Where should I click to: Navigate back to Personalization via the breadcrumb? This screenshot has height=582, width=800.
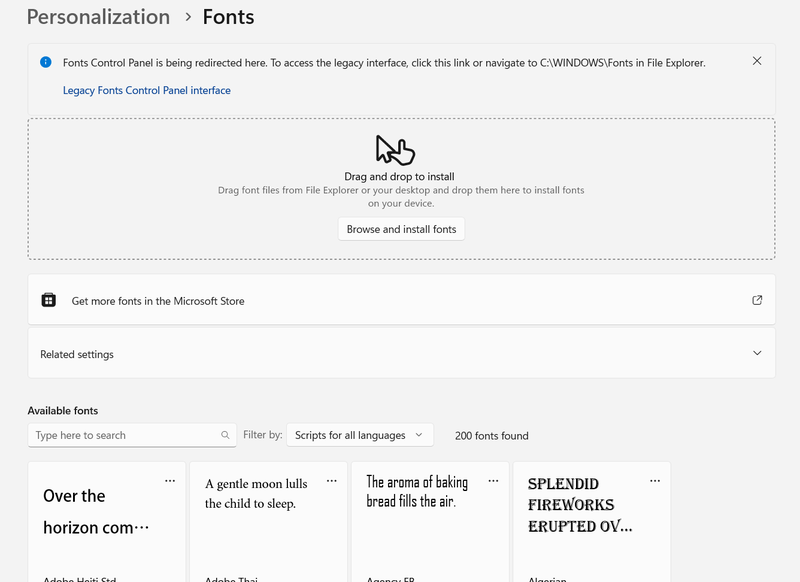click(x=97, y=17)
